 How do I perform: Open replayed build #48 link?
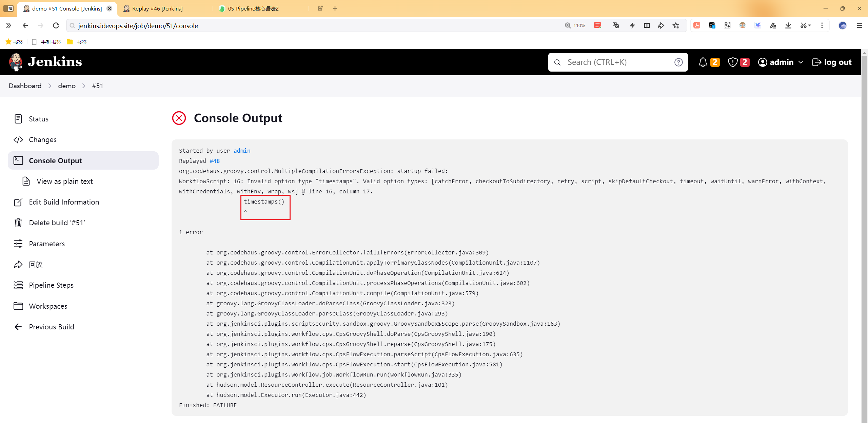(215, 161)
